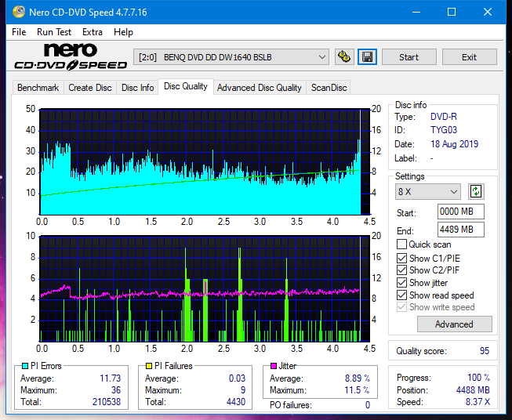The width and height of the screenshot is (512, 420).
Task: Minimize the Nero CD-DVD Speed window
Action: coord(416,12)
